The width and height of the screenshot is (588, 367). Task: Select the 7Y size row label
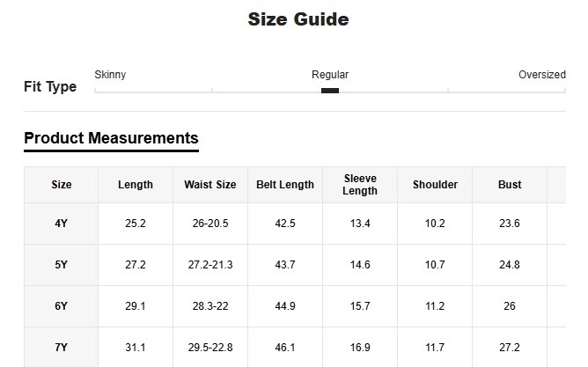pos(62,348)
